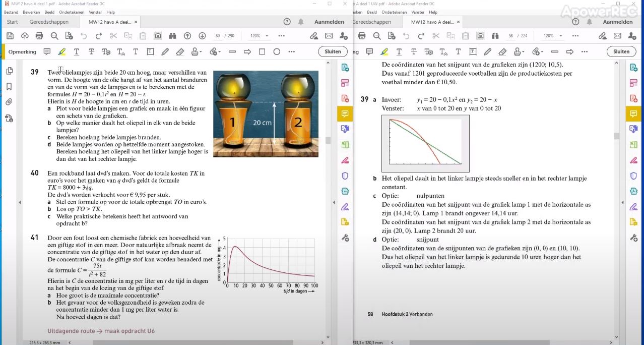The width and height of the screenshot is (644, 345).
Task: Open Protect shield tool in middle pane
Action: (345, 176)
